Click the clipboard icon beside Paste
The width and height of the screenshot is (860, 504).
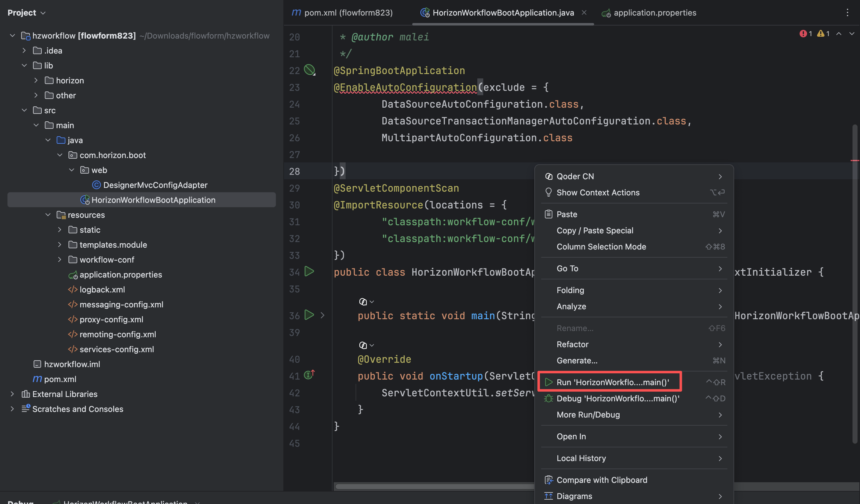click(548, 214)
